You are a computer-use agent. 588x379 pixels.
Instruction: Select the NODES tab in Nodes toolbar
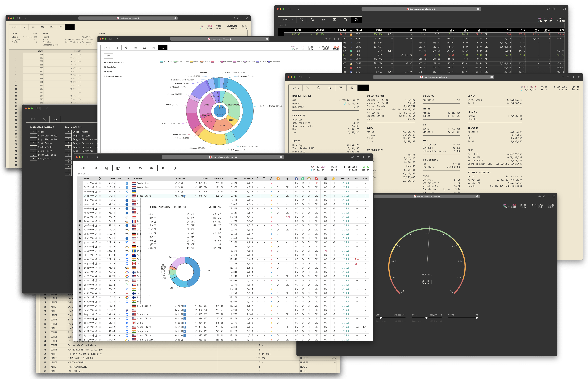pyautogui.click(x=84, y=168)
